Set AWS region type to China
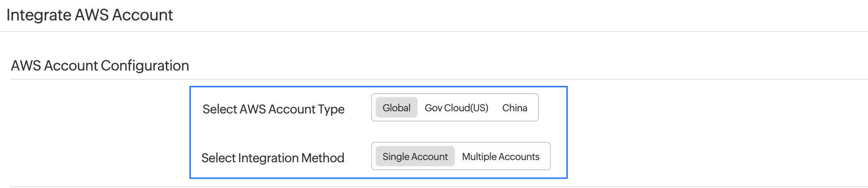The width and height of the screenshot is (868, 188). [x=515, y=108]
